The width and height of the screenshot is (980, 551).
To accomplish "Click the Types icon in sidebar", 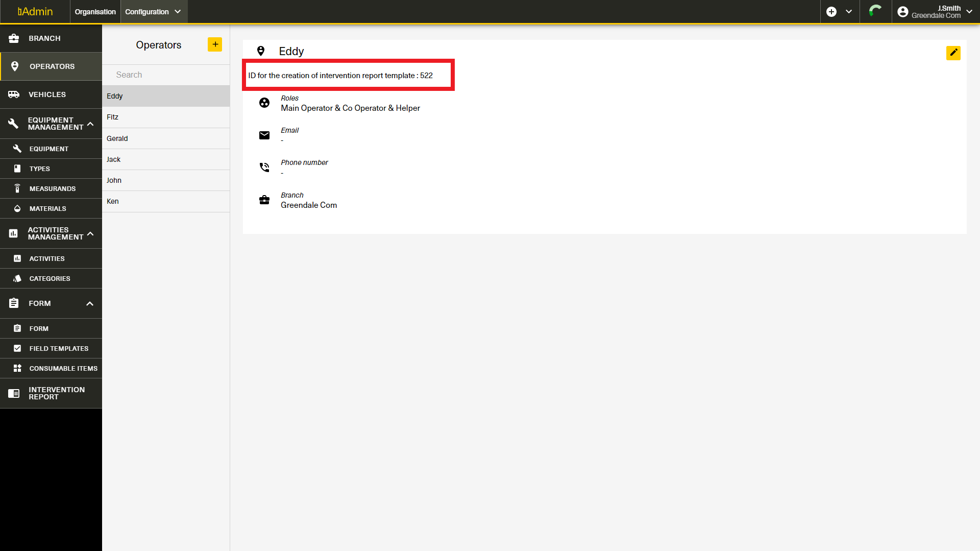I will pos(17,169).
